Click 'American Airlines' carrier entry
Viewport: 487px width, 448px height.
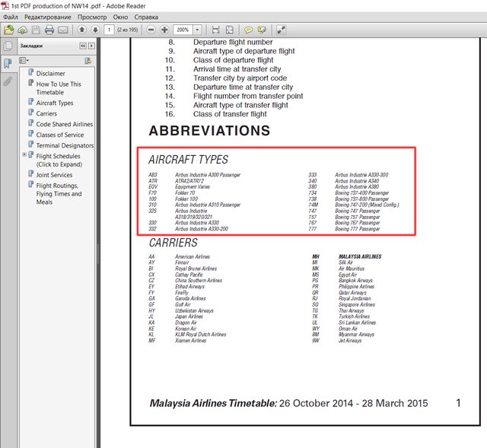(193, 256)
